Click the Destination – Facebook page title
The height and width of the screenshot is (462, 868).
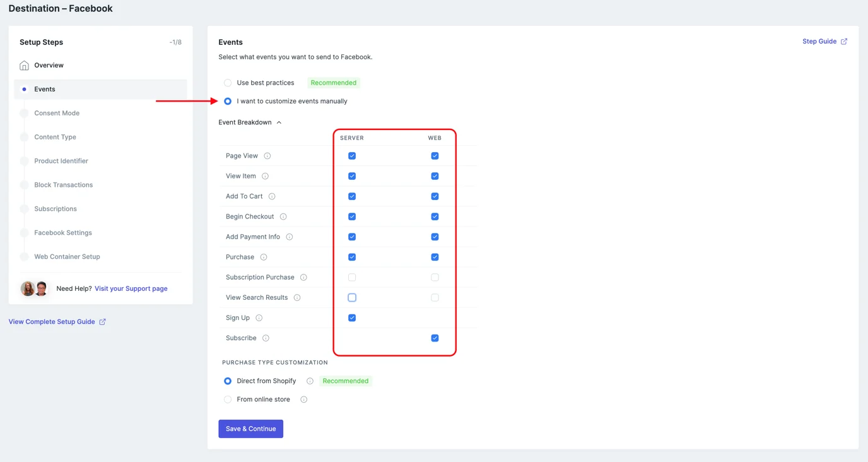pos(61,8)
